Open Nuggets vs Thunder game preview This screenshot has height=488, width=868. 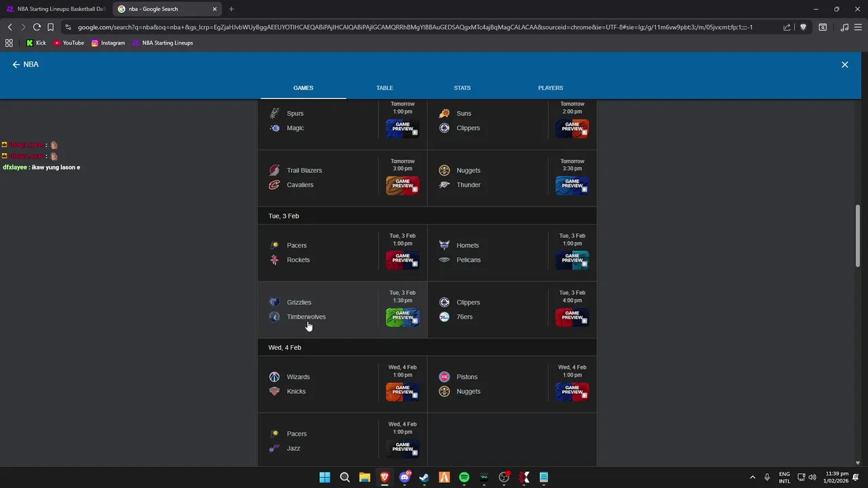[572, 185]
